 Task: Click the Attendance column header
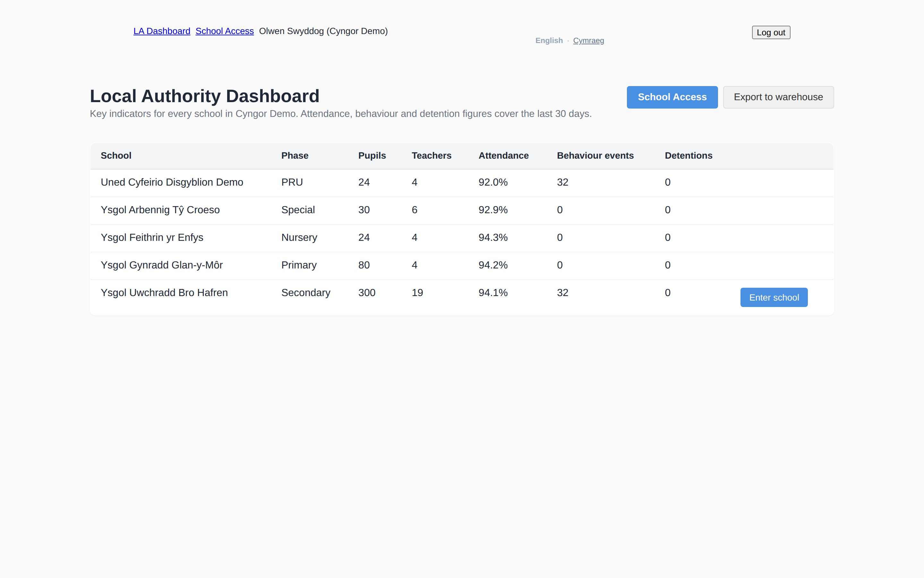[504, 156]
